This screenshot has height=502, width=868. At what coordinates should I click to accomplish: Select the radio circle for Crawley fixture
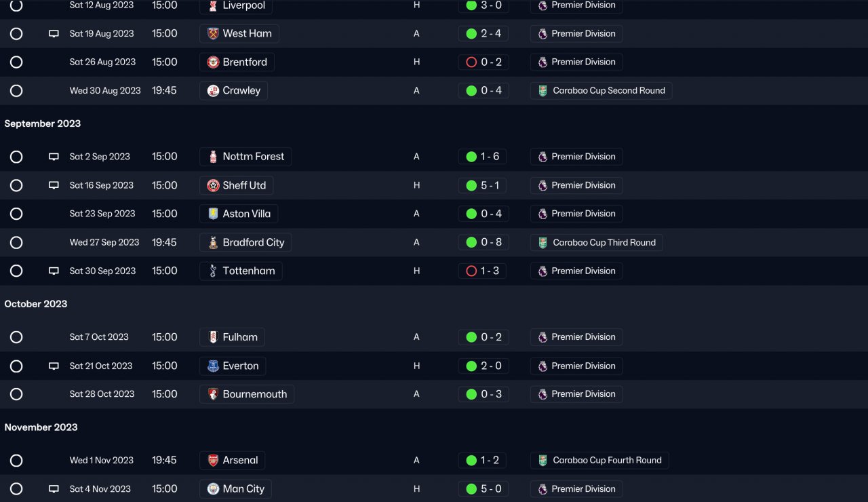16,91
